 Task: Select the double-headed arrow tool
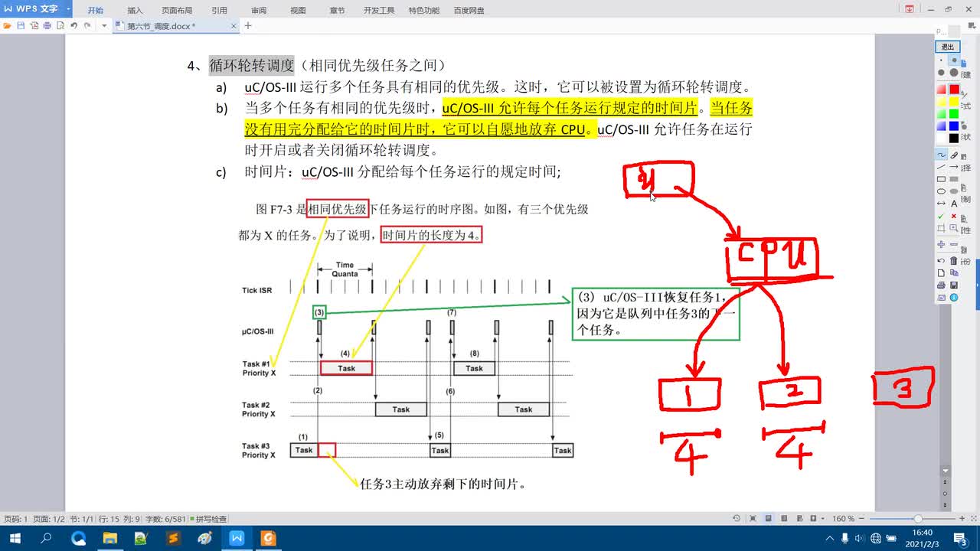(941, 204)
